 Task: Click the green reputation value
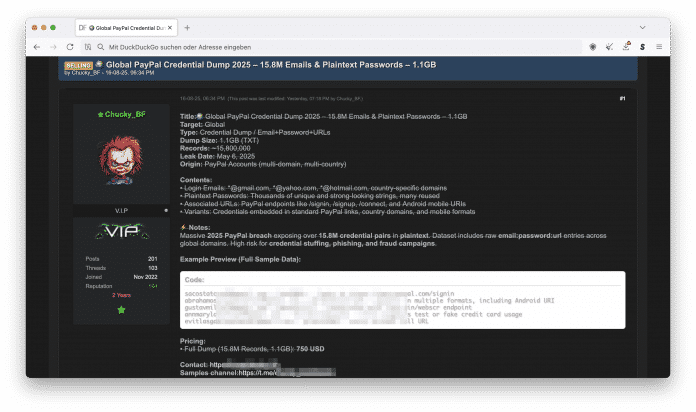(153, 286)
